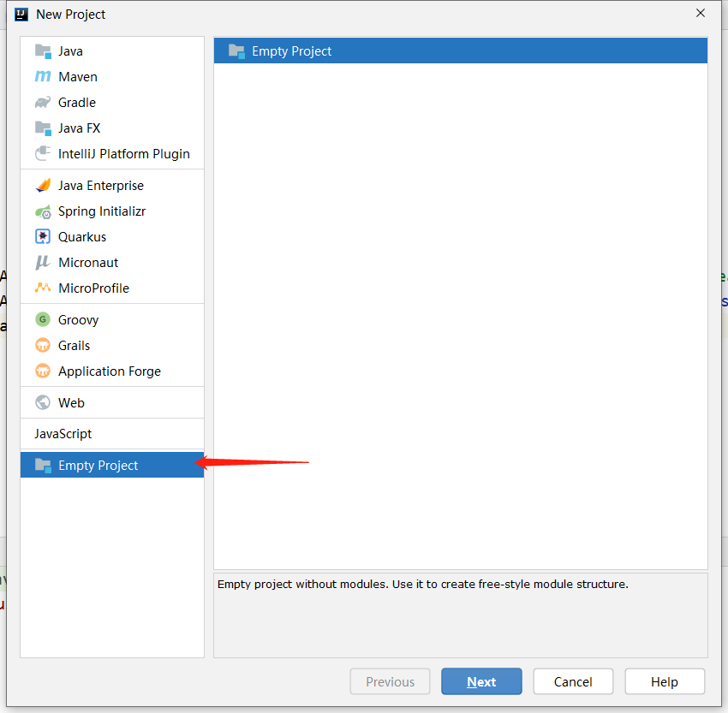This screenshot has width=728, height=713.
Task: Click the IntelliJ Platform Plugin icon
Action: [43, 153]
